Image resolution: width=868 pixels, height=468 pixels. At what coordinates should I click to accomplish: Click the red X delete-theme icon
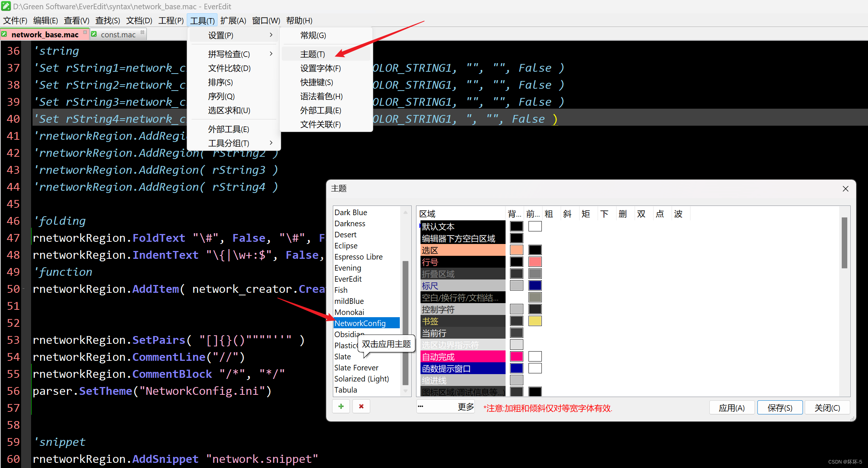pyautogui.click(x=361, y=406)
